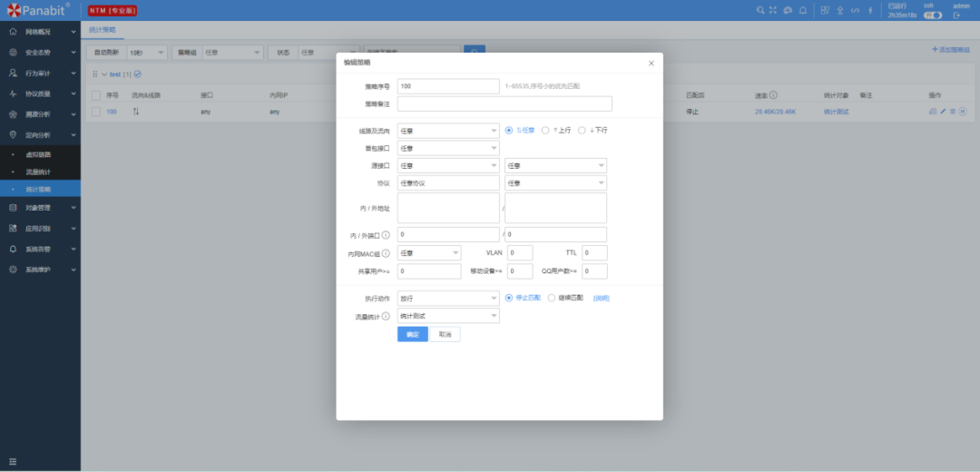
Task: Expand 对象管理 in sidebar
Action: 40,208
